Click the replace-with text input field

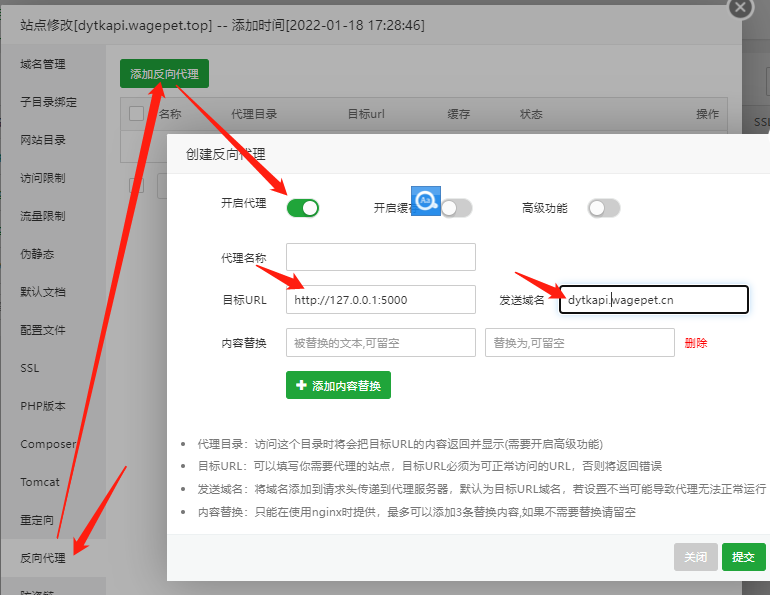(579, 343)
